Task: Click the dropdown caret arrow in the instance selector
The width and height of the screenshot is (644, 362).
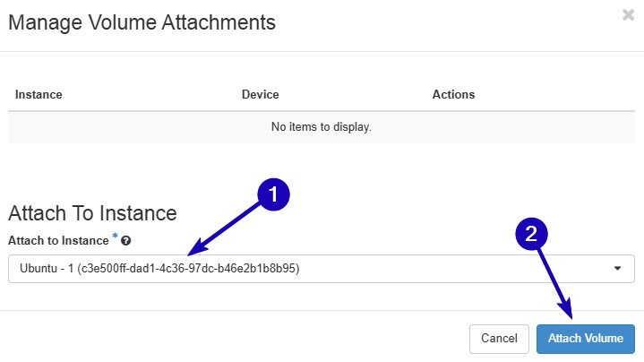Action: (x=617, y=268)
